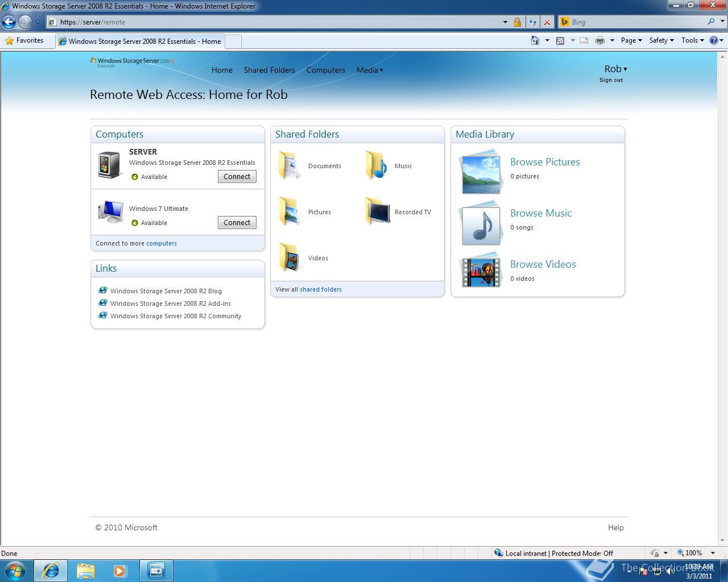Screen dimensions: 728x582
Task: Select the Windows Storage Server browser tab
Action: tap(140, 41)
